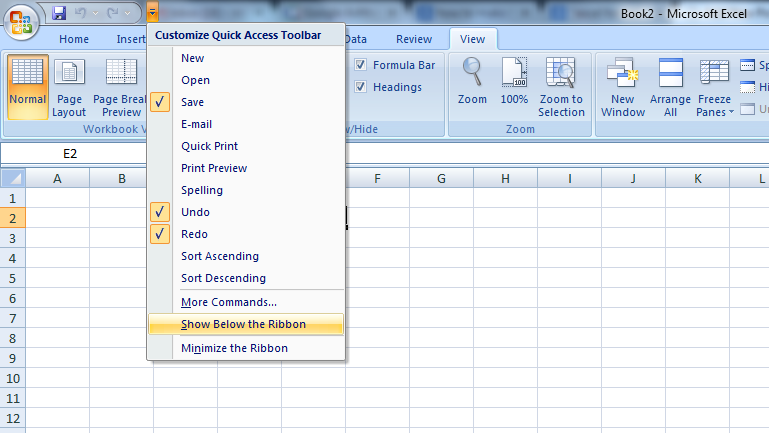Open the Review ribbon tab
The width and height of the screenshot is (769, 433).
coord(414,39)
